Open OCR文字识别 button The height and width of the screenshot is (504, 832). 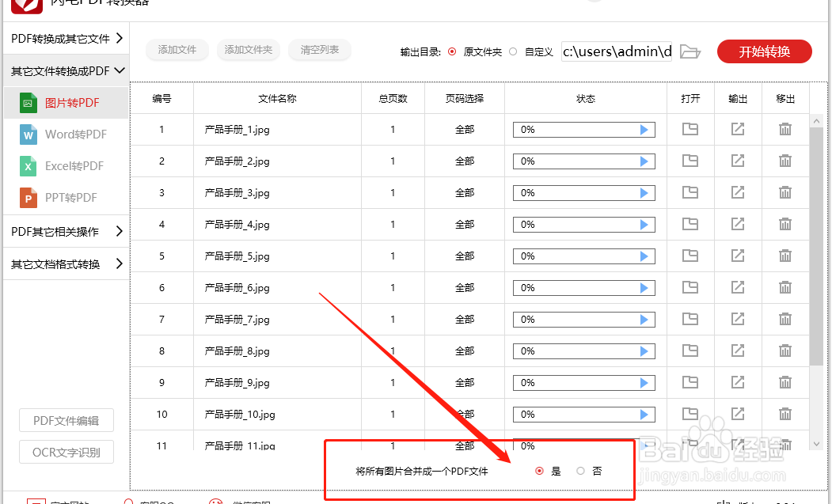click(66, 452)
